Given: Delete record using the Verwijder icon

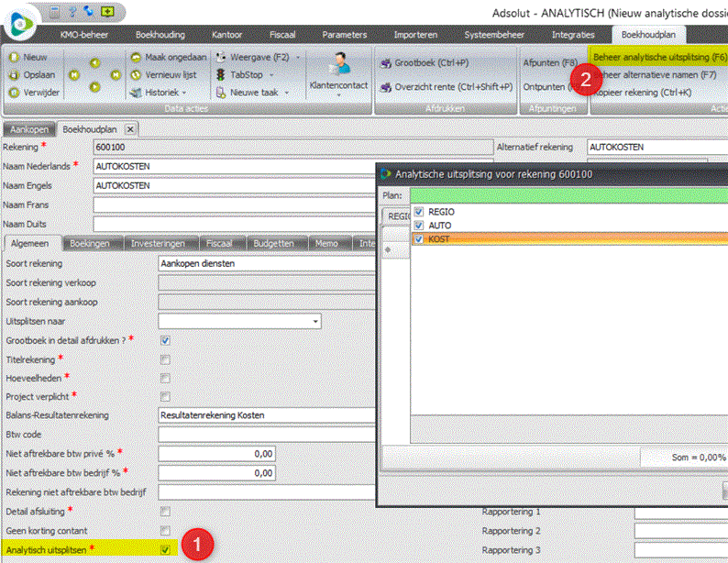Looking at the screenshot, I should click(14, 92).
